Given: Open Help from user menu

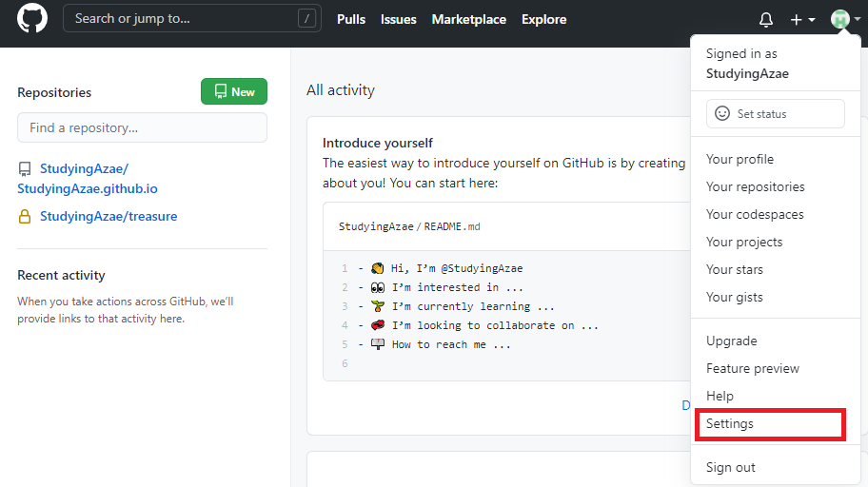Looking at the screenshot, I should pyautogui.click(x=720, y=397).
